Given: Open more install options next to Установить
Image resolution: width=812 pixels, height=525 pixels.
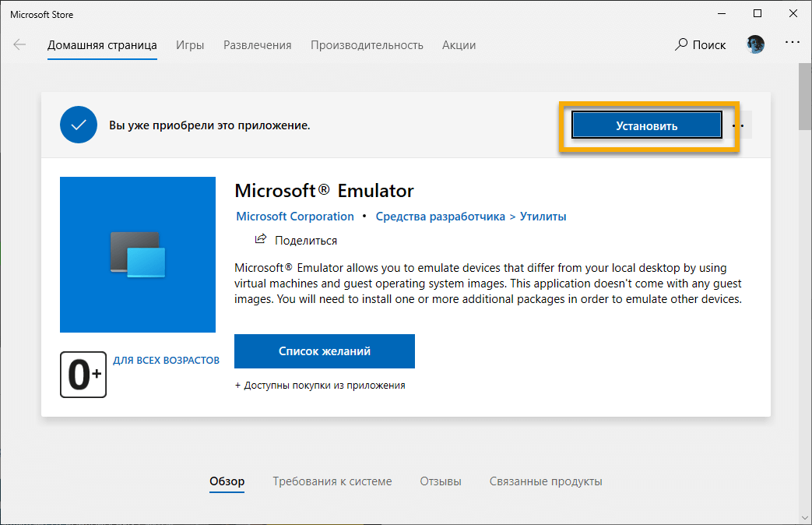Looking at the screenshot, I should (x=739, y=125).
